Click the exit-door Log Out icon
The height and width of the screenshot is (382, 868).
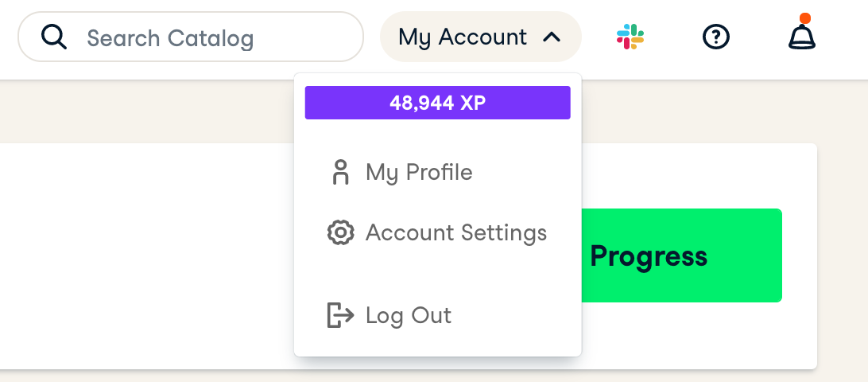pyautogui.click(x=340, y=315)
